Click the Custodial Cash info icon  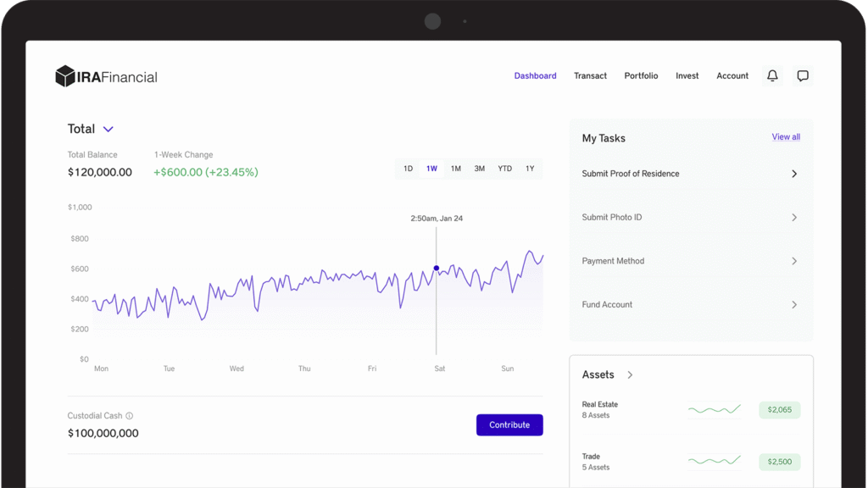(x=130, y=416)
